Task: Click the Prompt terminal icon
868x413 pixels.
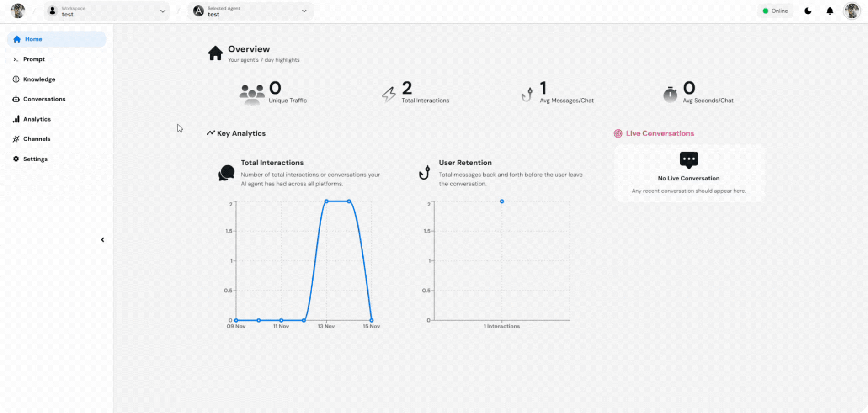Action: coord(16,59)
